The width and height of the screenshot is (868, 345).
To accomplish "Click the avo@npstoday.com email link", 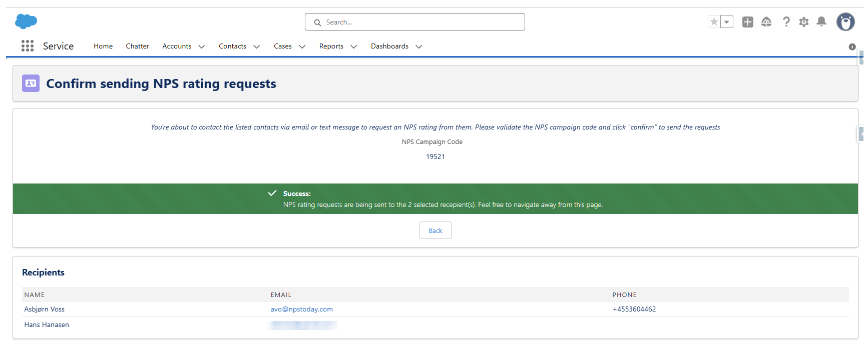I will pos(302,309).
